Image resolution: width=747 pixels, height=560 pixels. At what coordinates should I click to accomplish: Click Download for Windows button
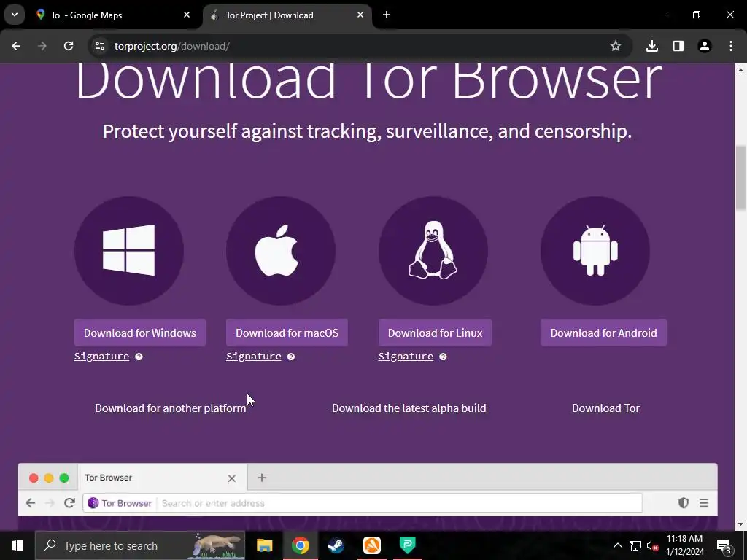point(140,332)
